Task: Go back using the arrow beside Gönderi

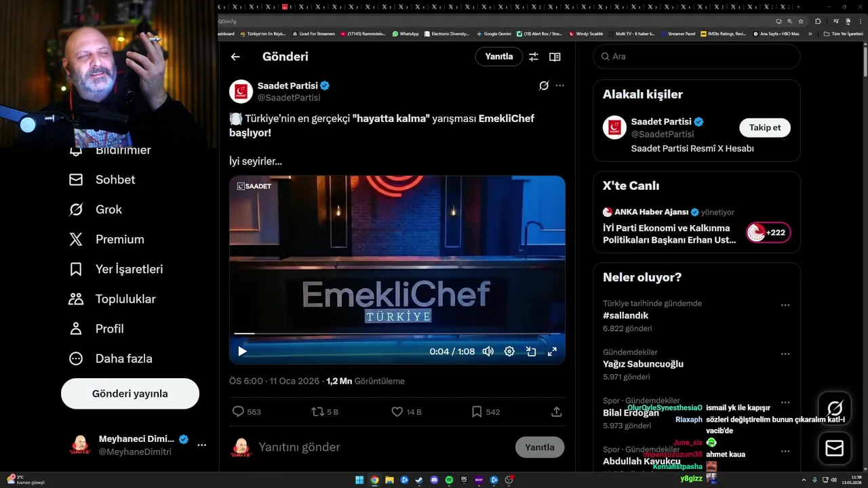Action: coord(235,57)
